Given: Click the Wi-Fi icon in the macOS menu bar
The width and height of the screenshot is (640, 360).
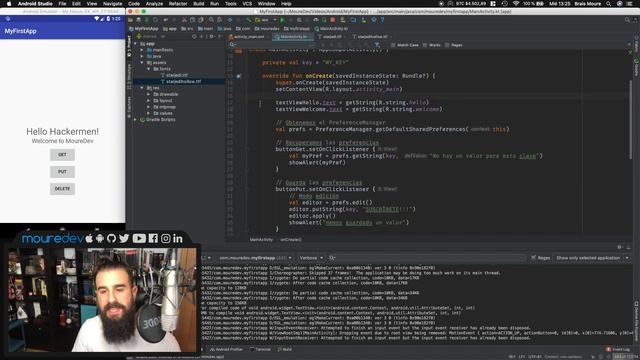Looking at the screenshot, I should (516, 4).
